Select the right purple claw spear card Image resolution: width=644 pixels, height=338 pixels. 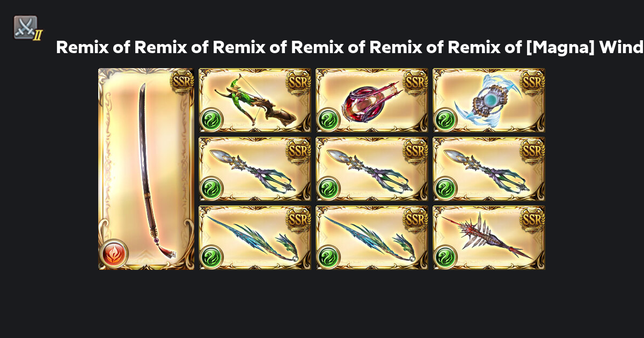(x=489, y=169)
